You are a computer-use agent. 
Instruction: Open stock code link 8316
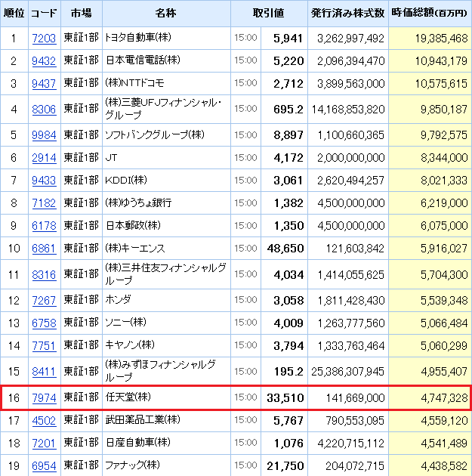click(44, 275)
